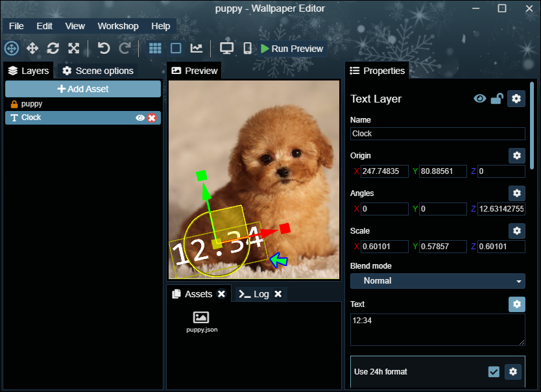Screen dimensions: 541x392
Task: Click the Angles X field
Action: pyautogui.click(x=385, y=209)
